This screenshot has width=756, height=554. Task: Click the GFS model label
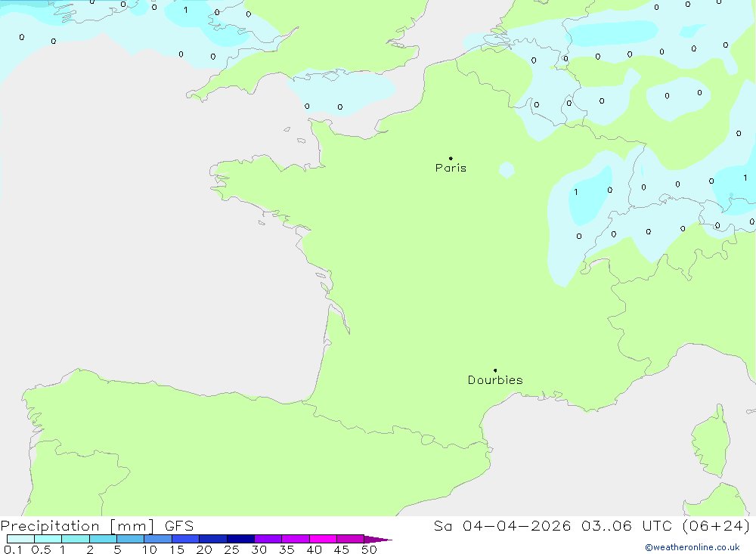(x=179, y=526)
